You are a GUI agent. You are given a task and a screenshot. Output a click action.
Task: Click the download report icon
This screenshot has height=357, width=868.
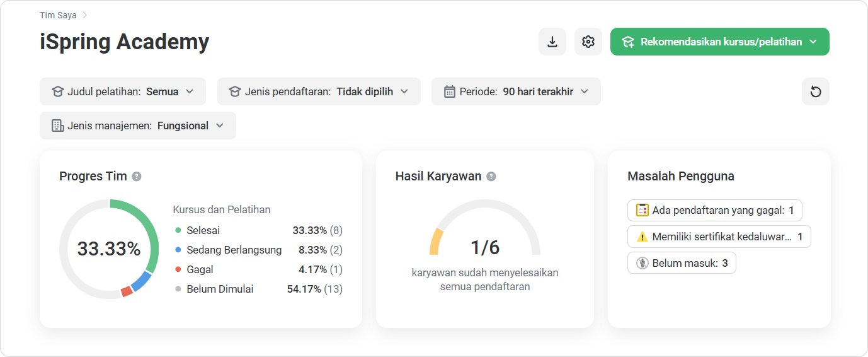[552, 42]
